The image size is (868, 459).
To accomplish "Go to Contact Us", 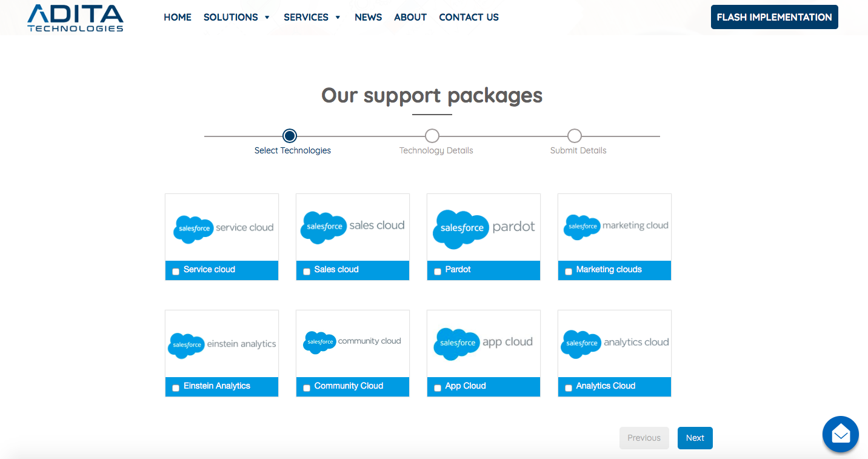I will (469, 18).
